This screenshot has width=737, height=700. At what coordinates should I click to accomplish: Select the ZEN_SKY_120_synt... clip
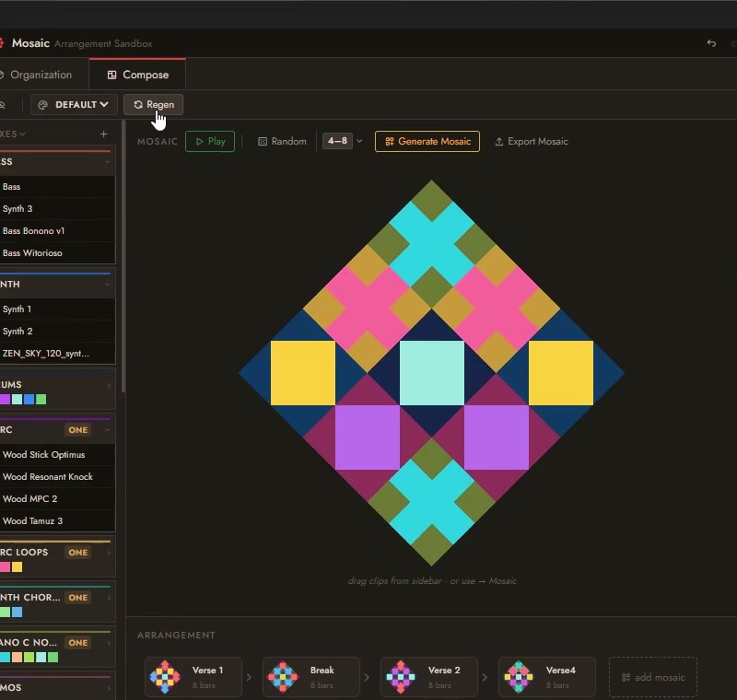pyautogui.click(x=57, y=354)
